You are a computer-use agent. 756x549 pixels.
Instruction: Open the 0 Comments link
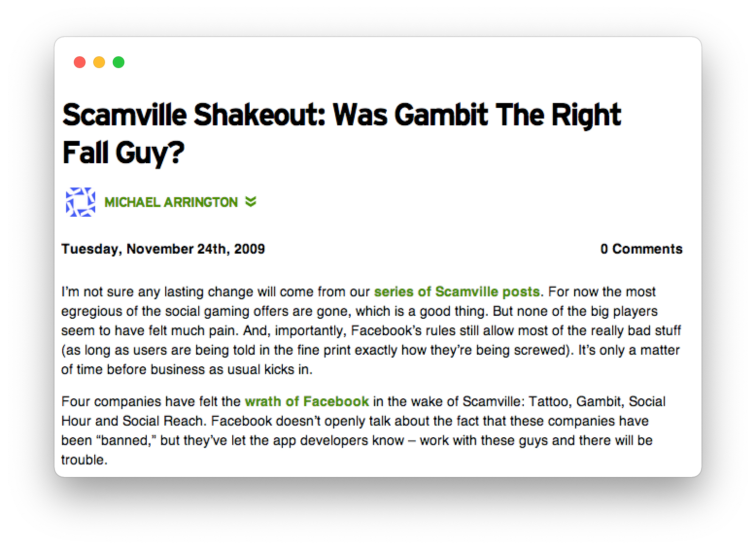click(641, 249)
